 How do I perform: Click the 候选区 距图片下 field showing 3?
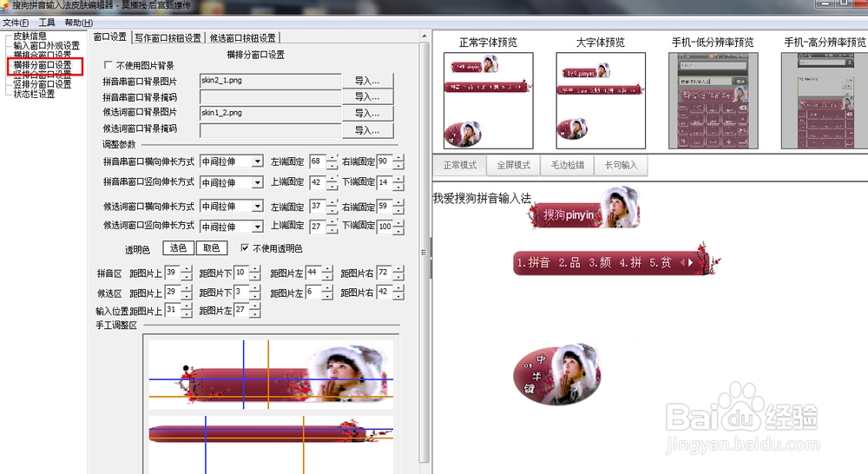point(241,292)
